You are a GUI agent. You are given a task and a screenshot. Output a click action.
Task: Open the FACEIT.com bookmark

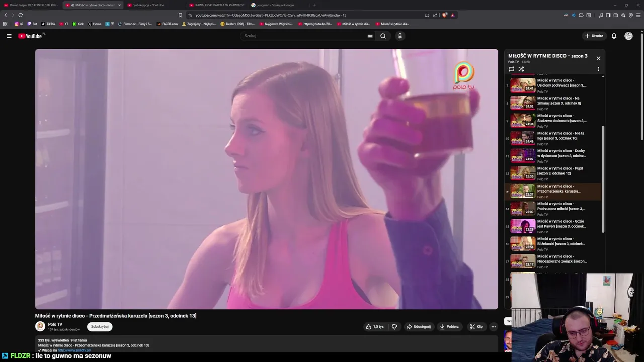(x=167, y=24)
